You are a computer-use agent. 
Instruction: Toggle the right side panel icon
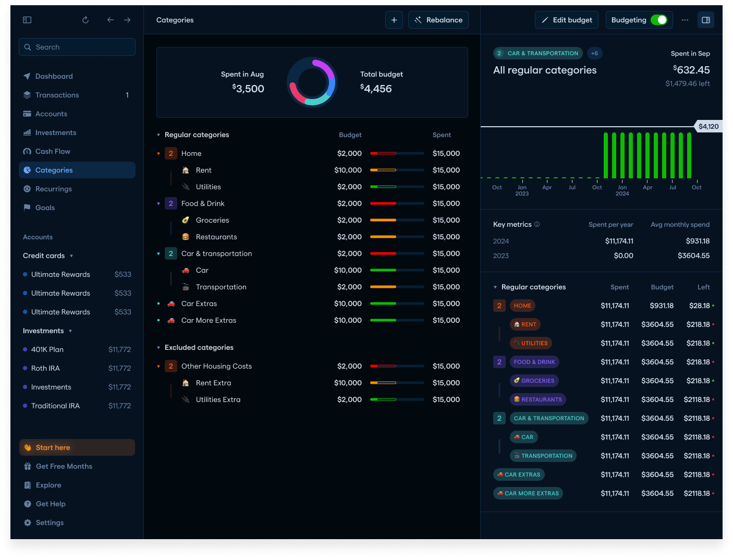click(x=706, y=20)
